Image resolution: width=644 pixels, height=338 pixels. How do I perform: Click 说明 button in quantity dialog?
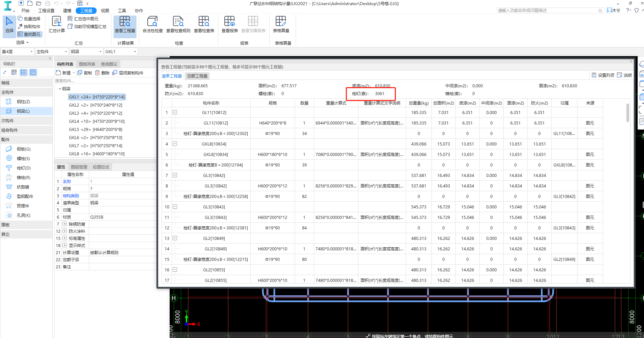tap(624, 75)
